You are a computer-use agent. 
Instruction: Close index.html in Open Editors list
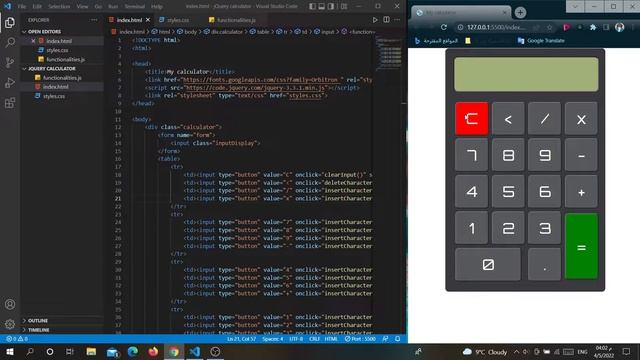33,41
